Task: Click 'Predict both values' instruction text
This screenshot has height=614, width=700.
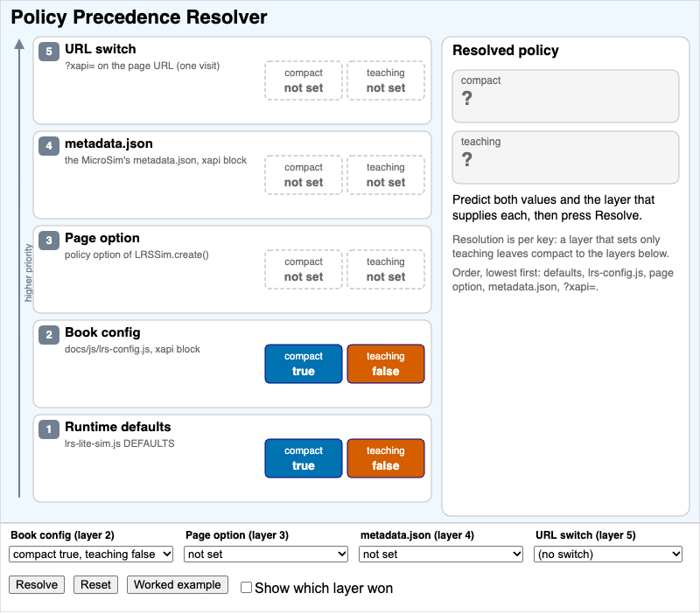Action: [x=554, y=207]
